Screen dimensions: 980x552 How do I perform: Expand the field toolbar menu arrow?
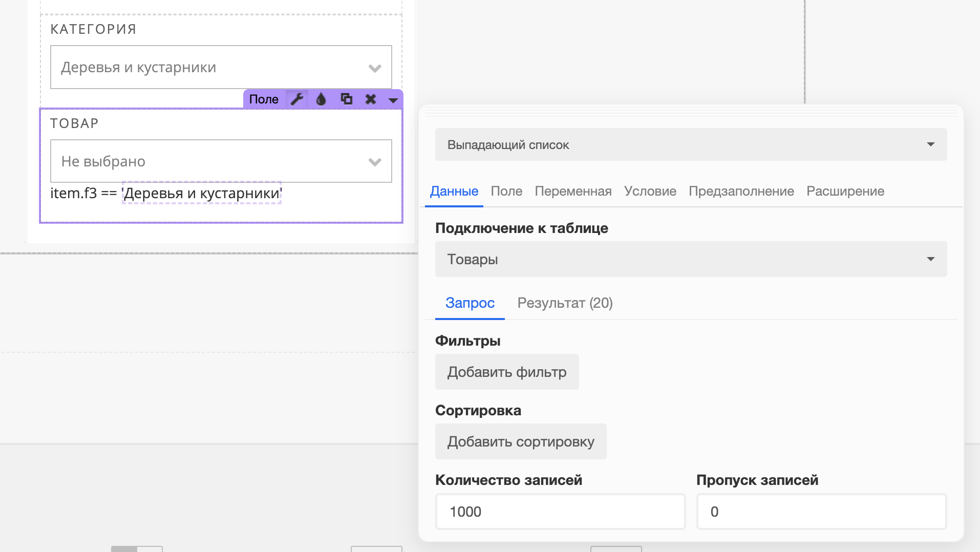[393, 100]
